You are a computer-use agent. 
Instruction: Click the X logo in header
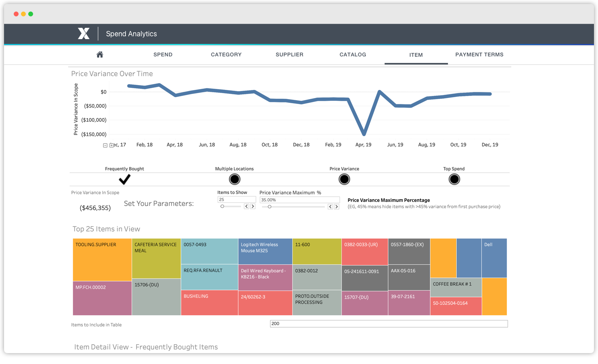point(84,33)
